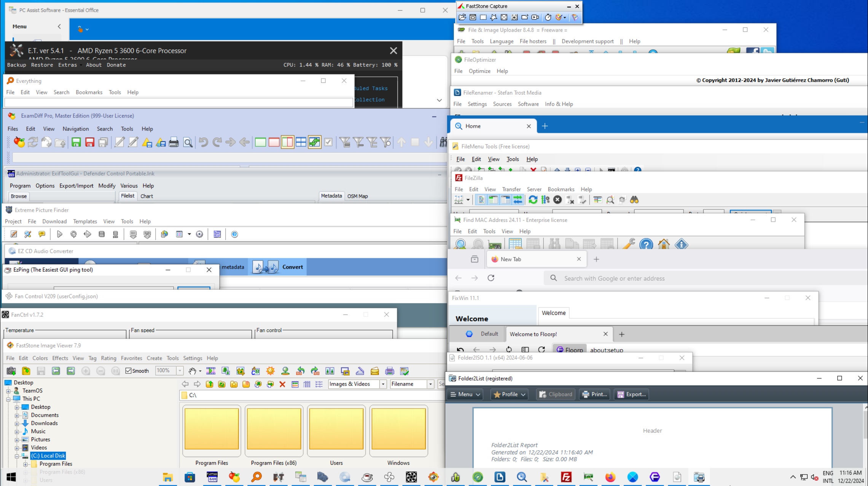Click the rotate left icon in FastStone Viewer
Viewport: 868px width, 486px height.
(300, 371)
